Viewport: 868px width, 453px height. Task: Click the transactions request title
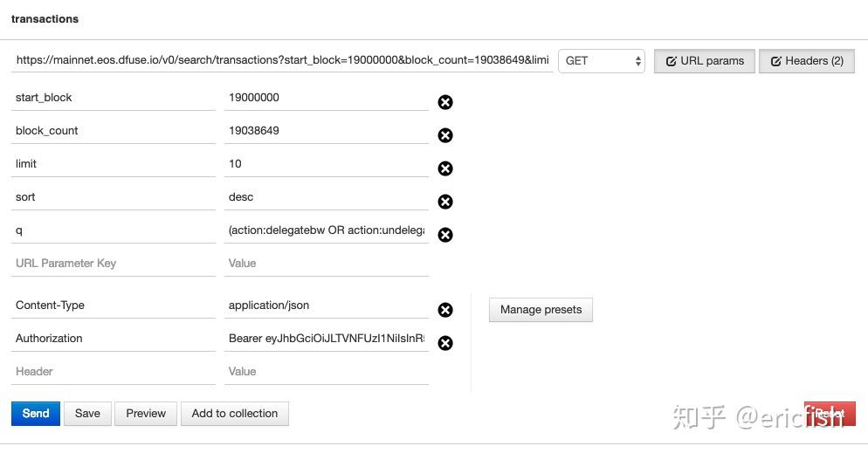click(45, 19)
